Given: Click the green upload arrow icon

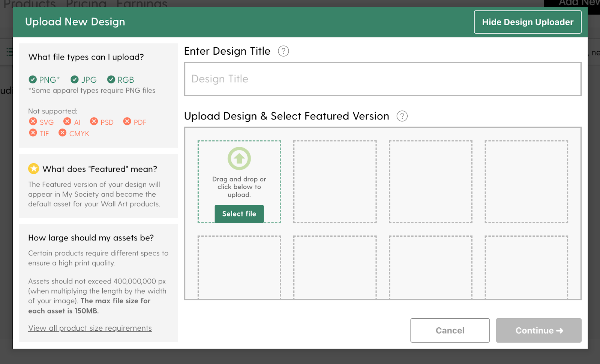Looking at the screenshot, I should tap(239, 158).
